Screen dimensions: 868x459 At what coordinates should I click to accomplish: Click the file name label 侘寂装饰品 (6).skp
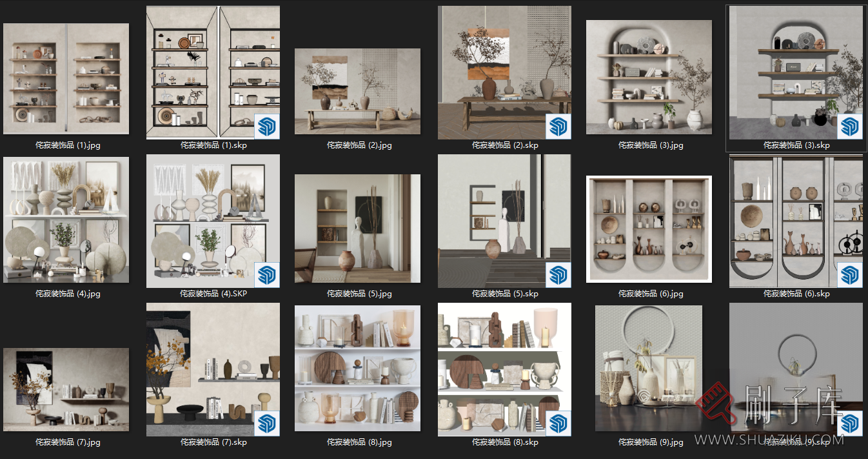796,294
